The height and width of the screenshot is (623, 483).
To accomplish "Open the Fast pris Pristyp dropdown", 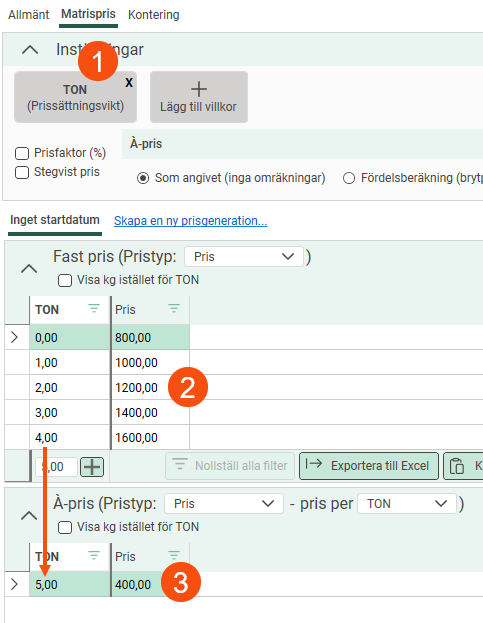I will pos(244,257).
